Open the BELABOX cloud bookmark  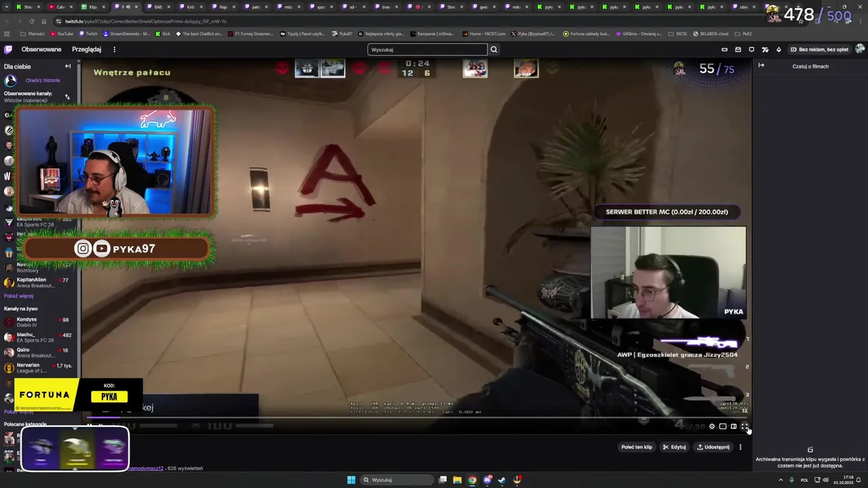point(711,34)
